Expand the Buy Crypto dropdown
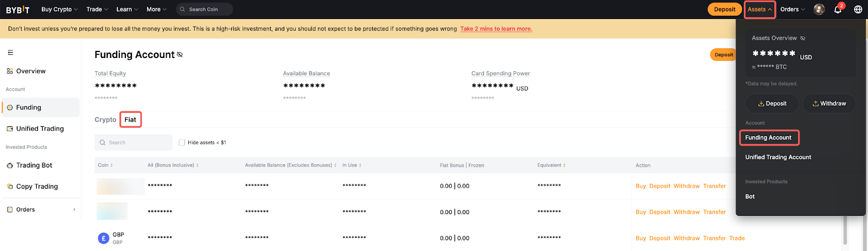 [59, 9]
